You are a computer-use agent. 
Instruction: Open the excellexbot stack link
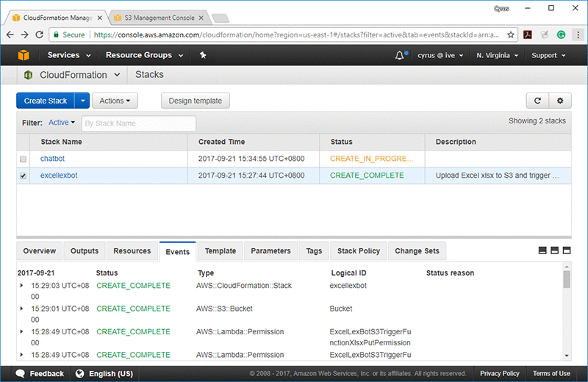(59, 176)
